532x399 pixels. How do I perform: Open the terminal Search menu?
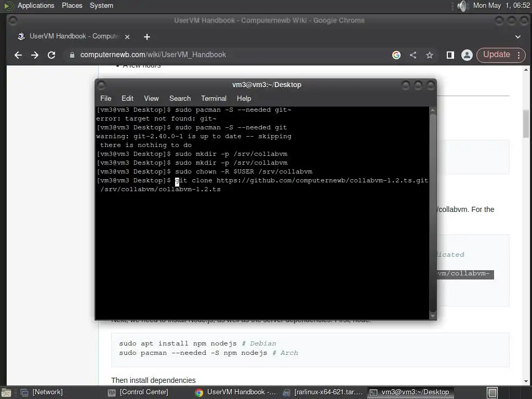point(180,98)
